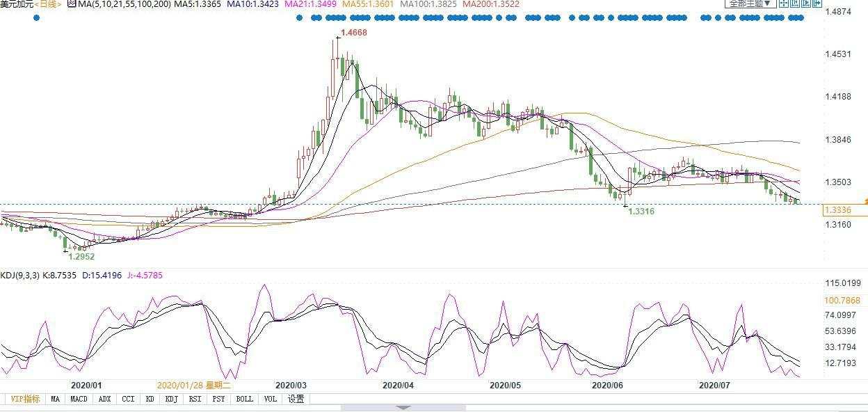Open the 日线 period selector

point(48,4)
